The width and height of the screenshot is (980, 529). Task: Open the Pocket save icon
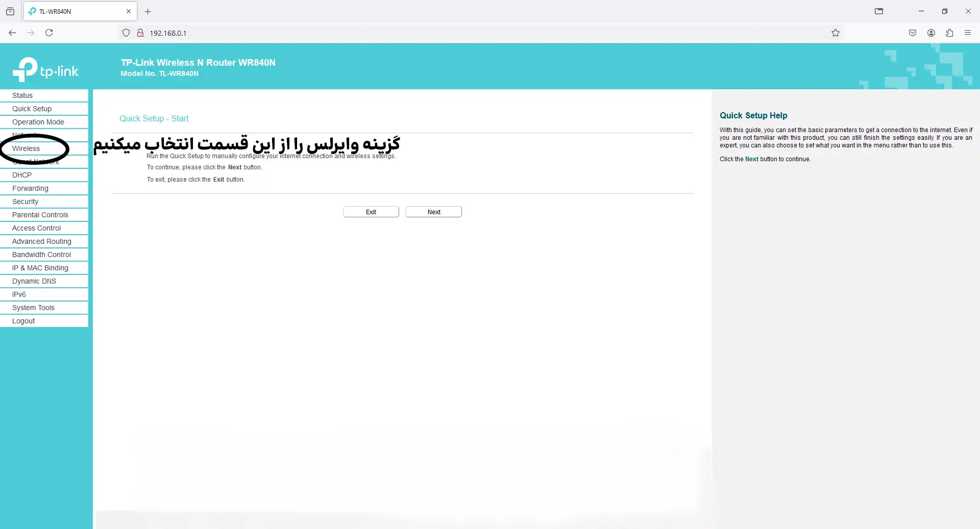[913, 33]
